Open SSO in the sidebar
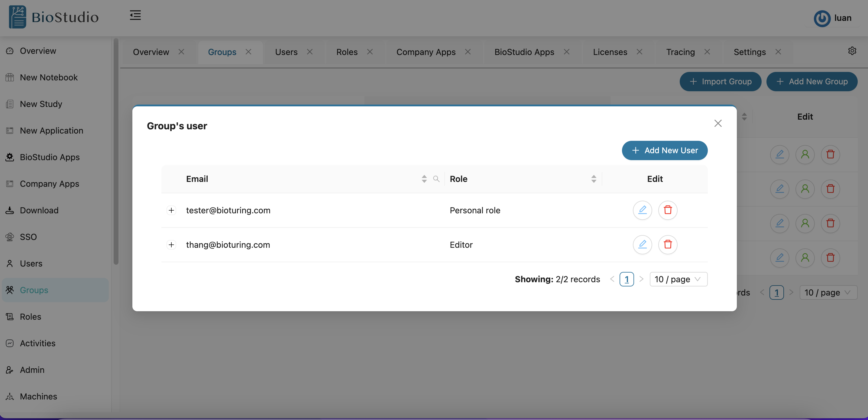This screenshot has height=420, width=868. [55, 237]
